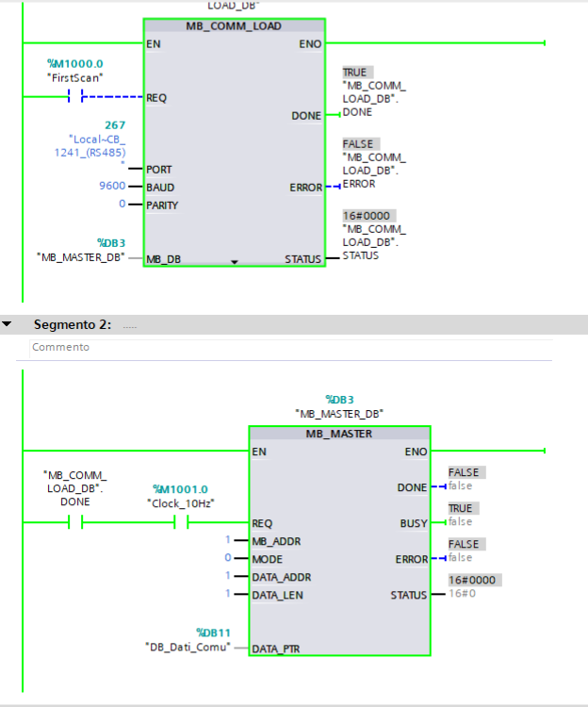
Task: Click the MB_MASTER STATUS output 16#0000
Action: click(x=473, y=580)
